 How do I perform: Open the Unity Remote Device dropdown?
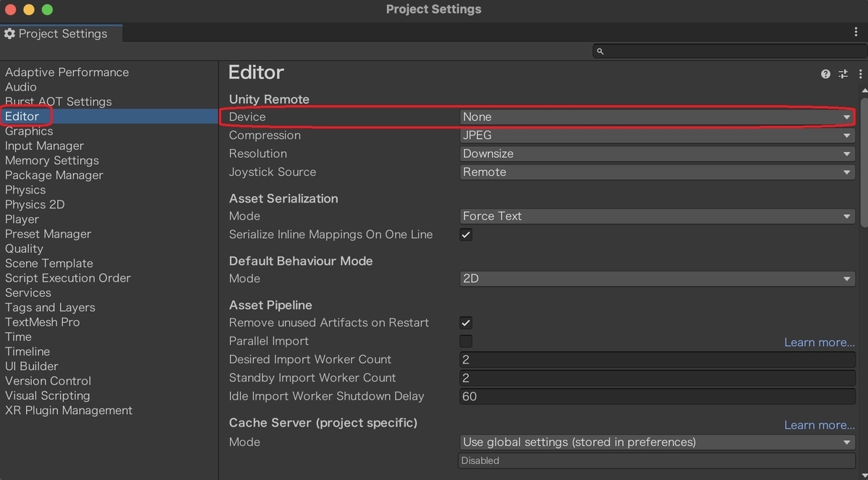(x=658, y=117)
